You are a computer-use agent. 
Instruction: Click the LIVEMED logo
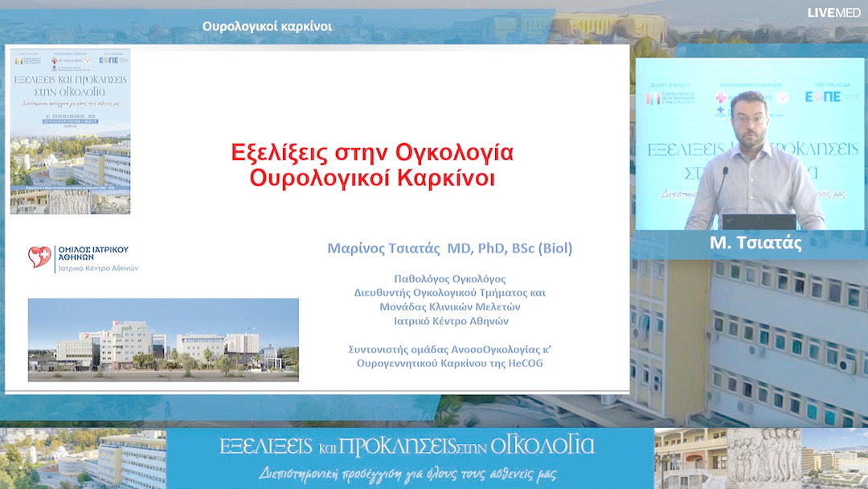(832, 12)
